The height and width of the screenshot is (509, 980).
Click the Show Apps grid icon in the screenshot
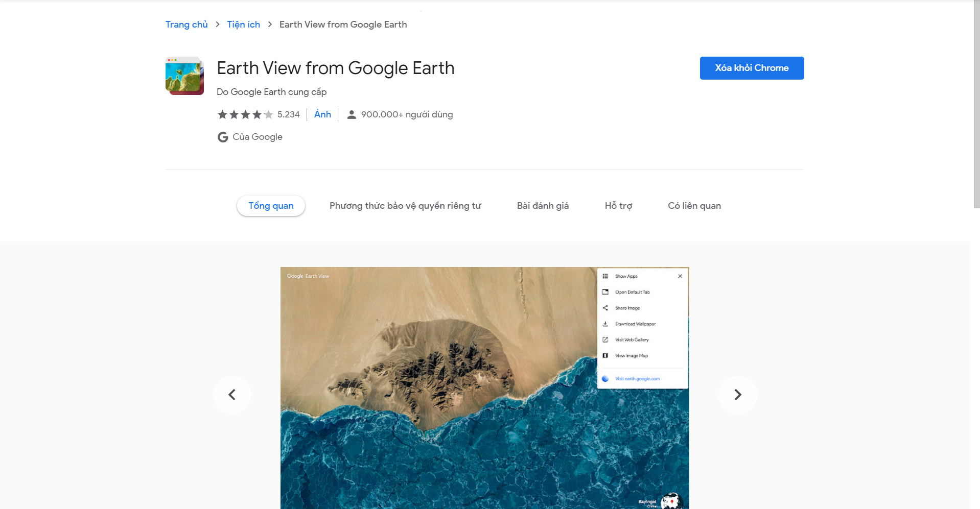pyautogui.click(x=605, y=276)
